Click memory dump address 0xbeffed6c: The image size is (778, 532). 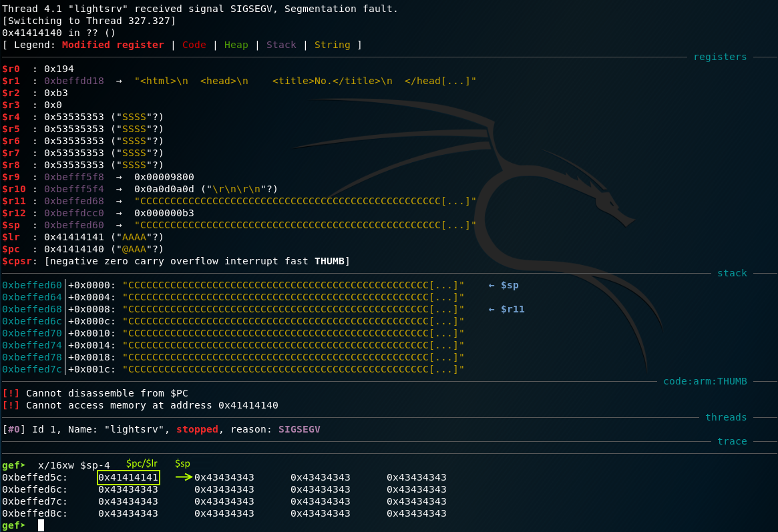(35, 489)
